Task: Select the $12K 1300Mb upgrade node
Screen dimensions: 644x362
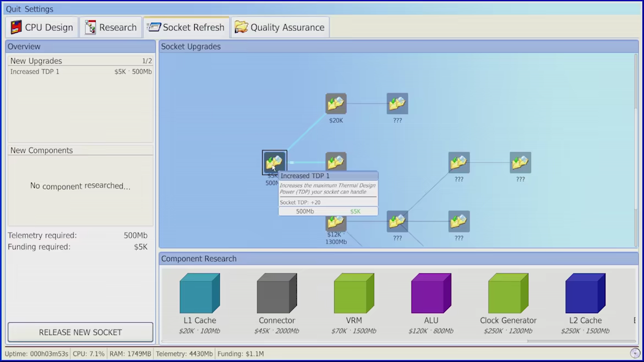Action: (336, 223)
